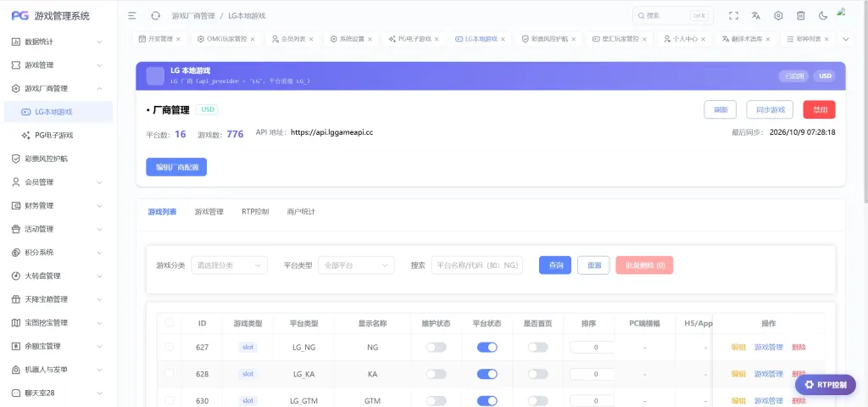Open the user avatar in top-right corner
The height and width of the screenshot is (407, 868).
(x=843, y=12)
